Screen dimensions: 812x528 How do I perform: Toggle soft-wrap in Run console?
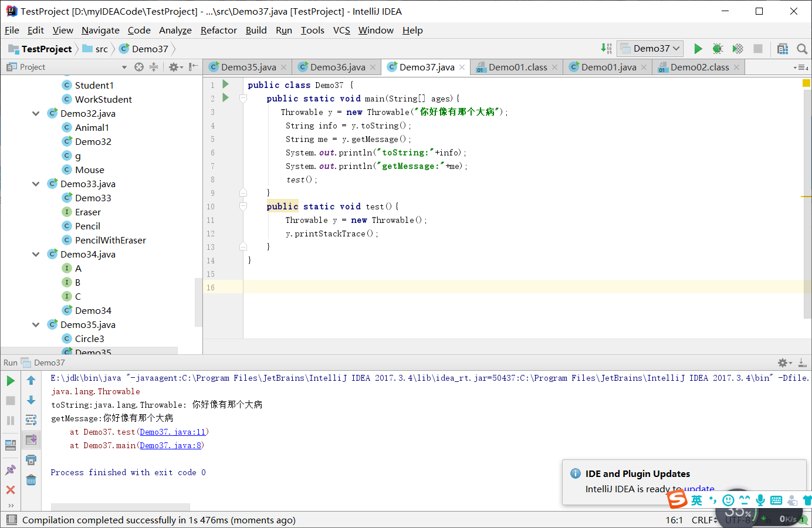(x=31, y=420)
